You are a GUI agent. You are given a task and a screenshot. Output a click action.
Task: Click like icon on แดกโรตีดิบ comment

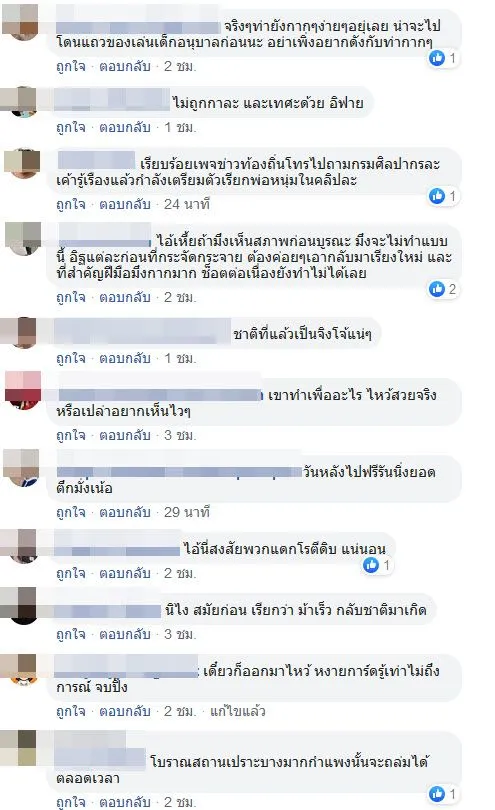coord(371,565)
